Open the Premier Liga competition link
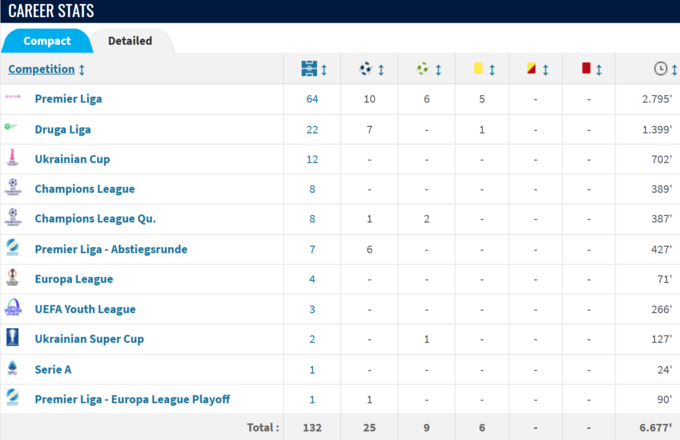The width and height of the screenshot is (680, 440). tap(68, 99)
